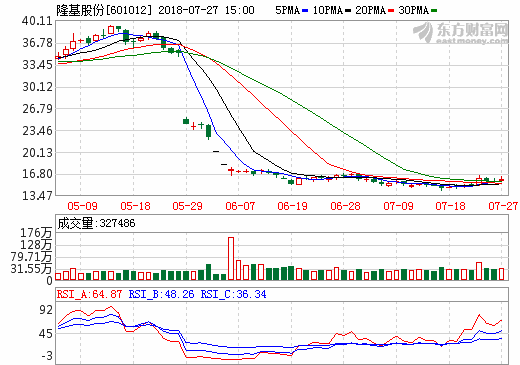Click the date label 07-09
Viewport: 520px width, 365px height.
click(x=398, y=206)
